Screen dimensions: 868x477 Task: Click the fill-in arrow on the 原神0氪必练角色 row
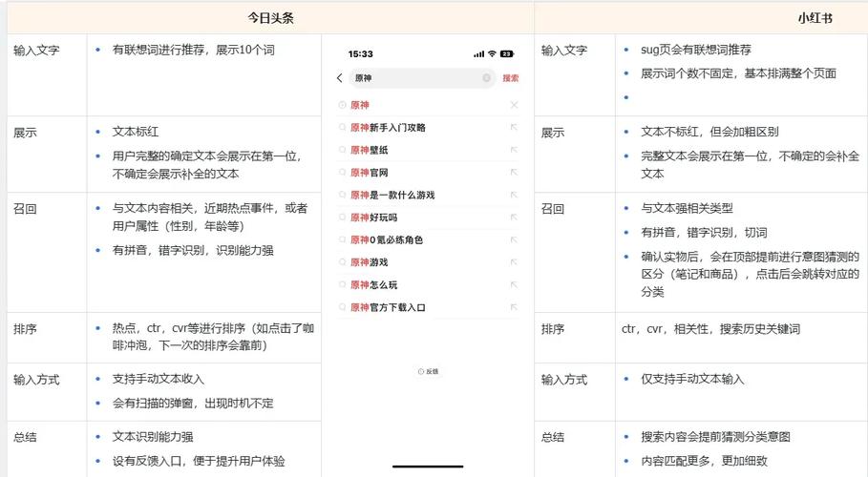(514, 239)
